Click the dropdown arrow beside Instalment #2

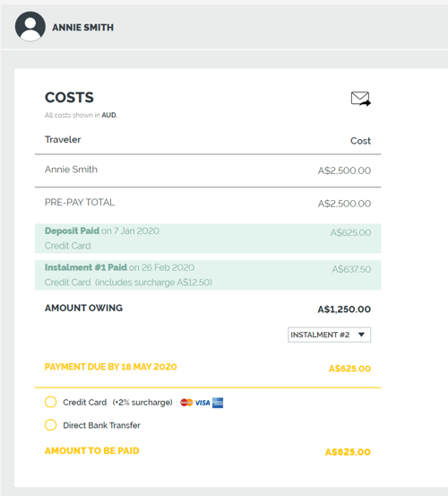pyautogui.click(x=362, y=335)
